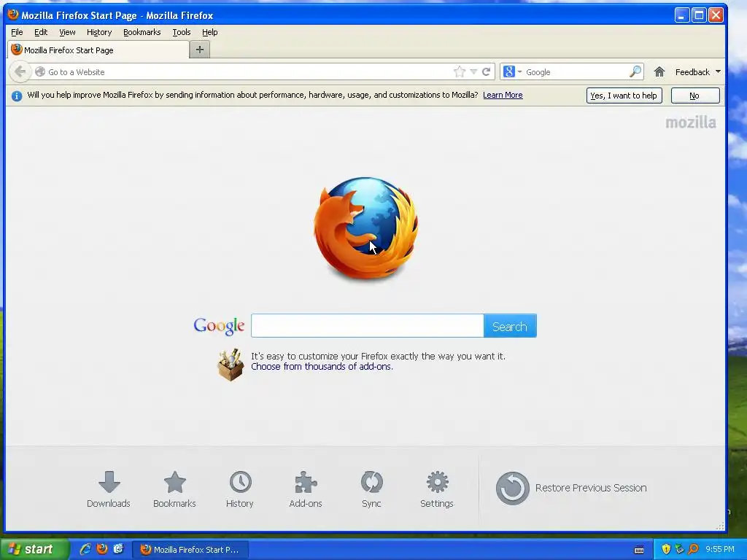Open a new tab with the plus button
The image size is (747, 560).
pyautogui.click(x=200, y=50)
